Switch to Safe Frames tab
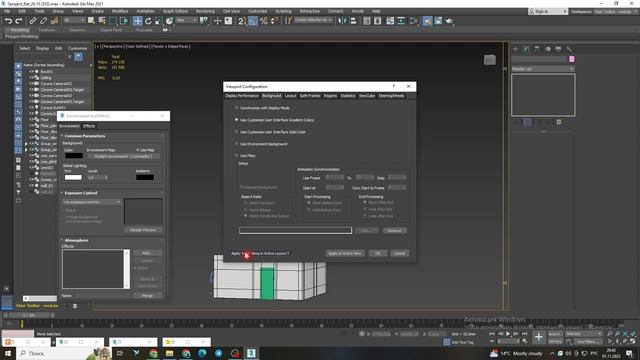This screenshot has height=360, width=640. (x=310, y=96)
